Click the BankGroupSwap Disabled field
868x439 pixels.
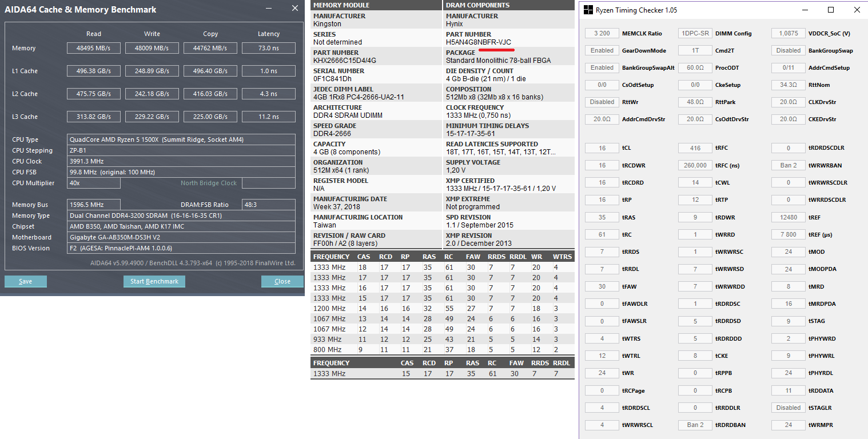789,51
